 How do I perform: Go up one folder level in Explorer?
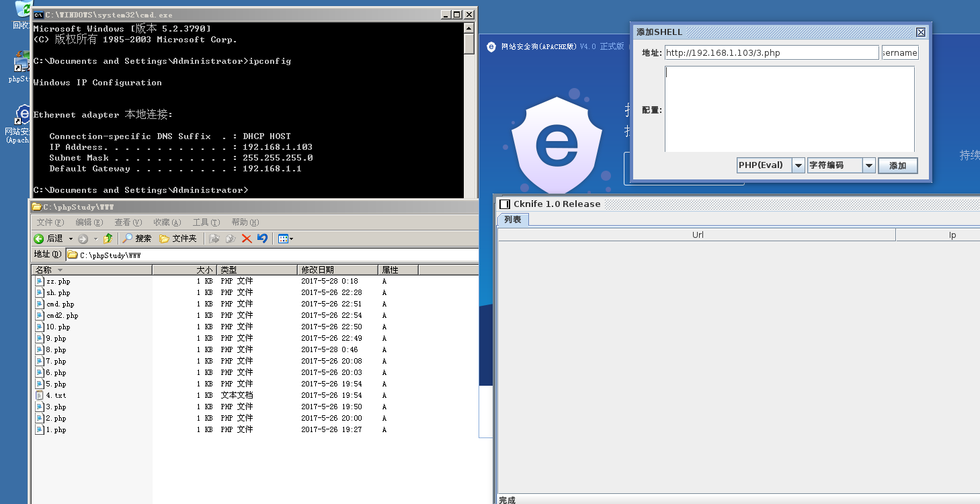coord(108,239)
